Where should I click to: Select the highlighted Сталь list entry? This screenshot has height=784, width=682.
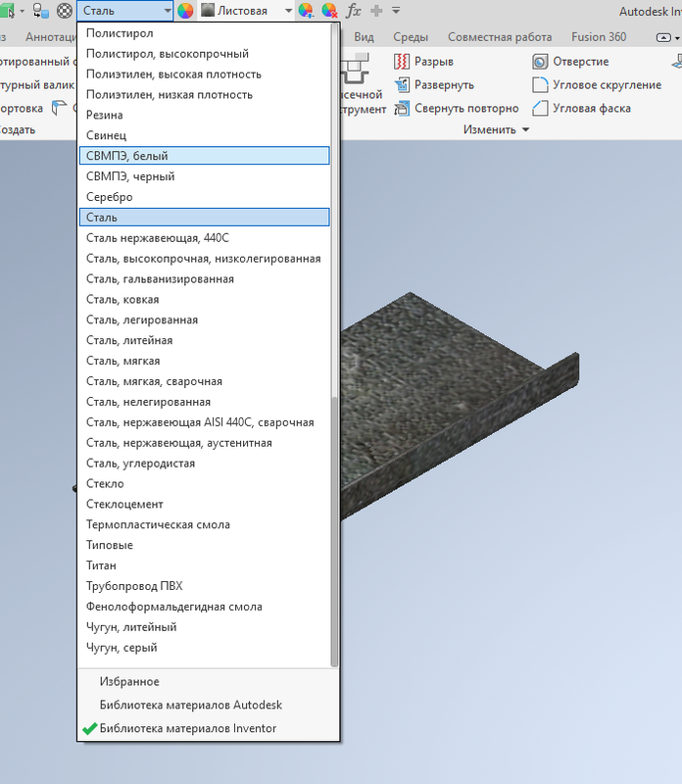(x=205, y=217)
